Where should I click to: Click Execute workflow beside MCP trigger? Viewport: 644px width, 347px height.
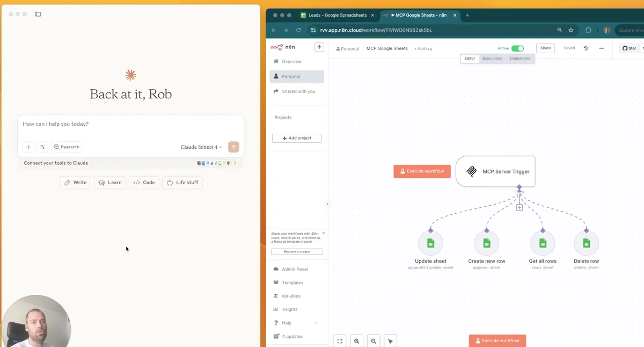tap(422, 171)
